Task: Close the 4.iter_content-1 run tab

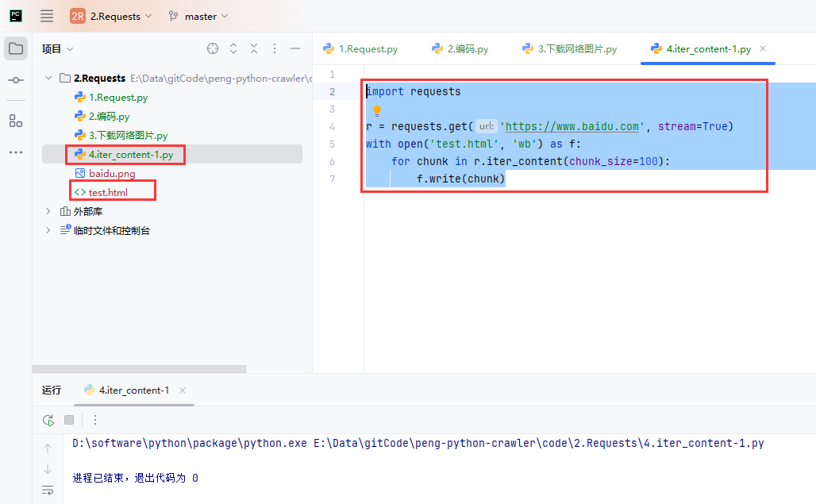Action: [x=183, y=391]
